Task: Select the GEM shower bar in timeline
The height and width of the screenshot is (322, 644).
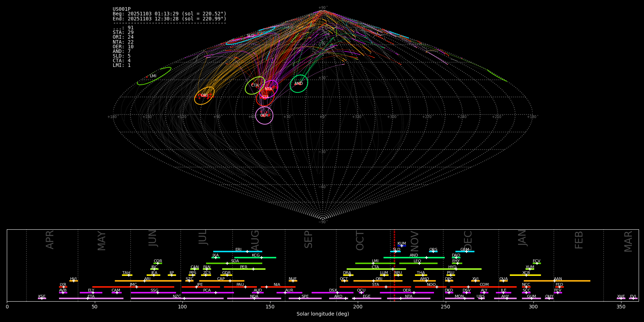Action: 465,252
